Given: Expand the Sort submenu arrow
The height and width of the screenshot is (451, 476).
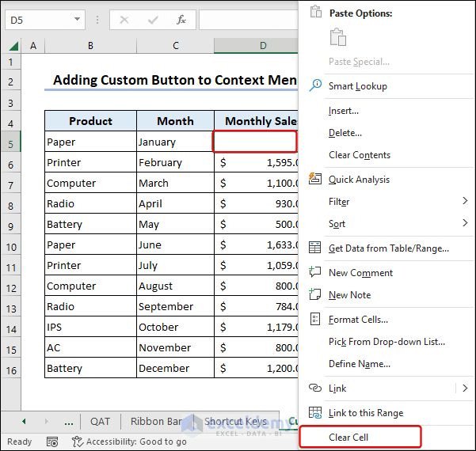Looking at the screenshot, I should pyautogui.click(x=465, y=223).
